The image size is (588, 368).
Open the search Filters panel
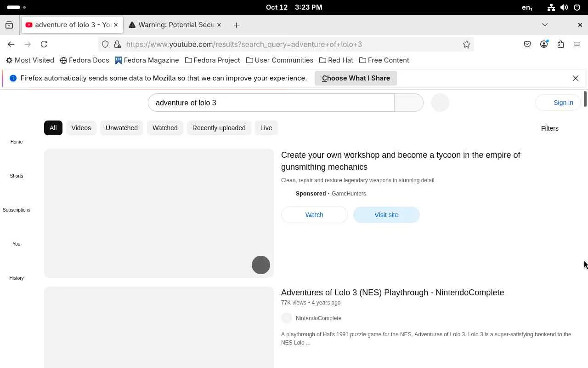[x=549, y=128]
